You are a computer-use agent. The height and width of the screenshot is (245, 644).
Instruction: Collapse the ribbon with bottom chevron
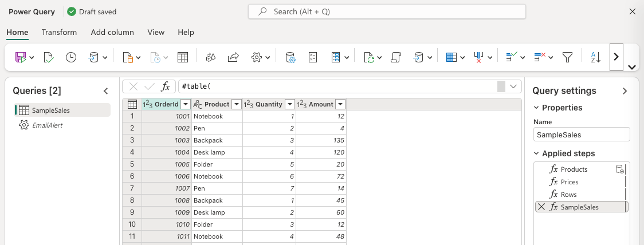[x=632, y=68]
